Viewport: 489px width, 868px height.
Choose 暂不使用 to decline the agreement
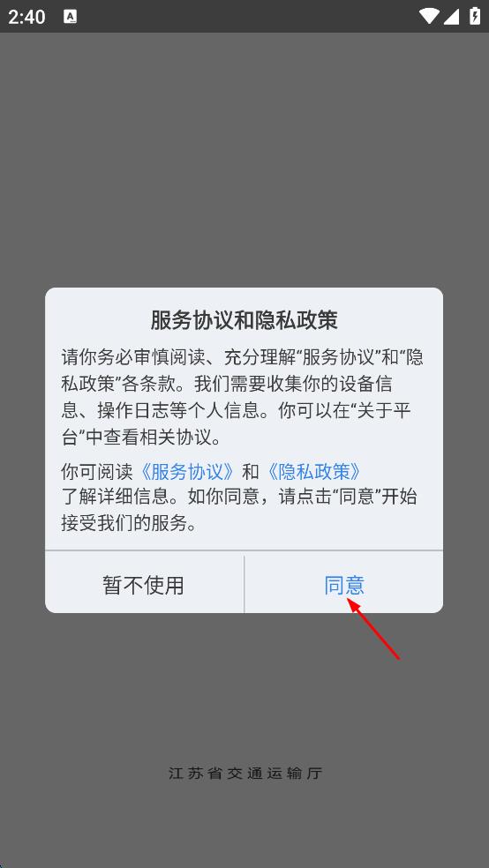pos(143,585)
